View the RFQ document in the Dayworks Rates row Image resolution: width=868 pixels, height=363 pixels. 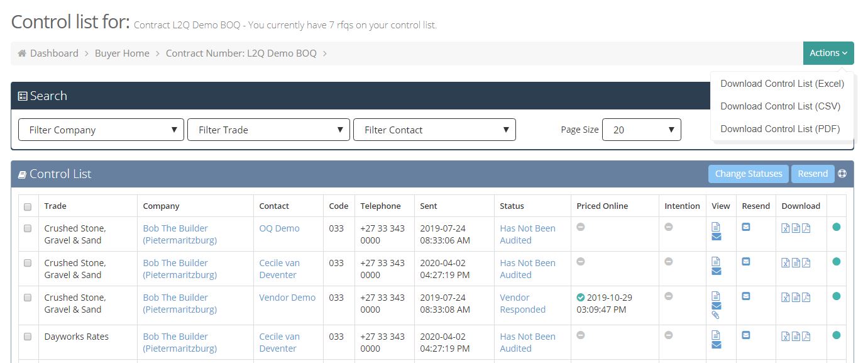[716, 335]
